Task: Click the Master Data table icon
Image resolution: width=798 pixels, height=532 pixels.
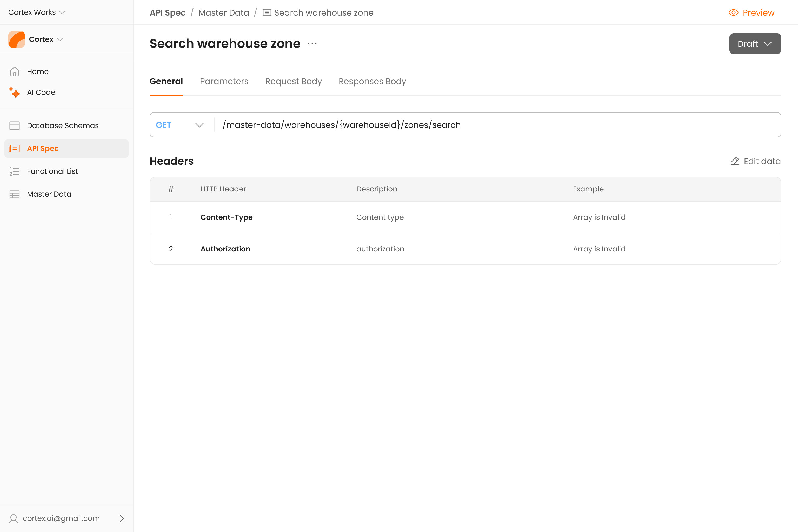Action: tap(14, 194)
